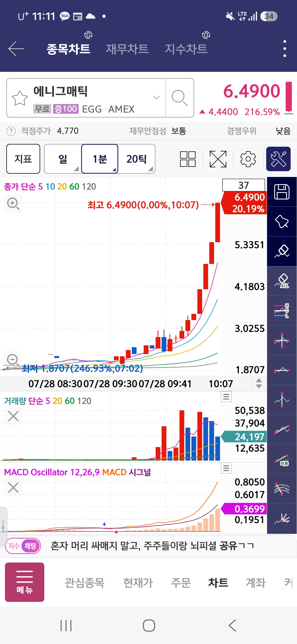The height and width of the screenshot is (644, 297).
Task: Select the fan line tool
Action: point(282,519)
